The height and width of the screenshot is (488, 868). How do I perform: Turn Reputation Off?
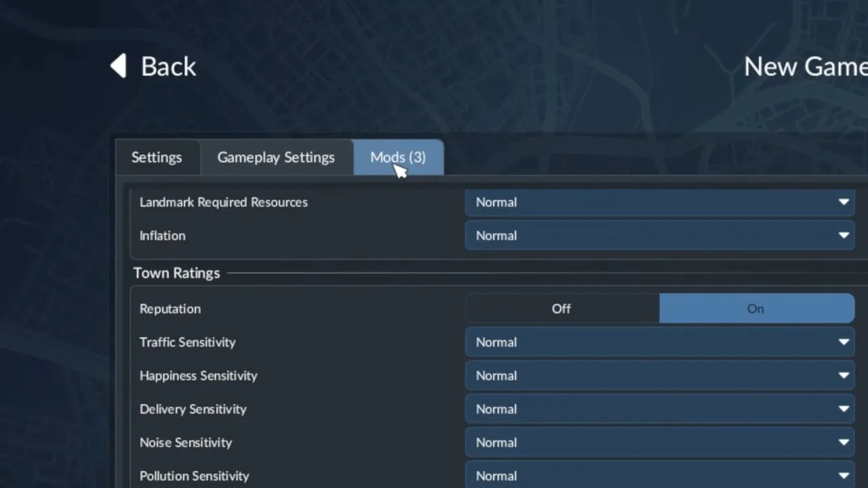tap(562, 308)
